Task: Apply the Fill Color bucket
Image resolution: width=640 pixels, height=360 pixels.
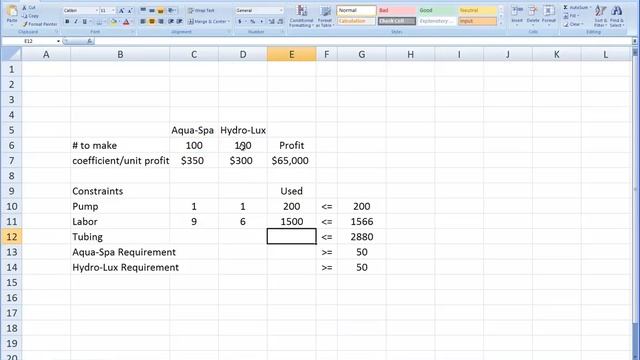Action: click(113, 22)
